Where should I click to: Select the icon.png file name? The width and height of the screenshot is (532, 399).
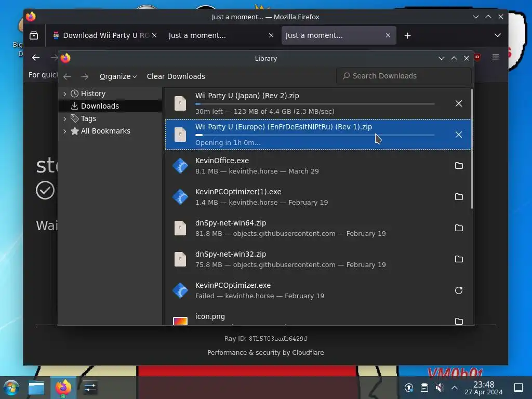coord(210,316)
